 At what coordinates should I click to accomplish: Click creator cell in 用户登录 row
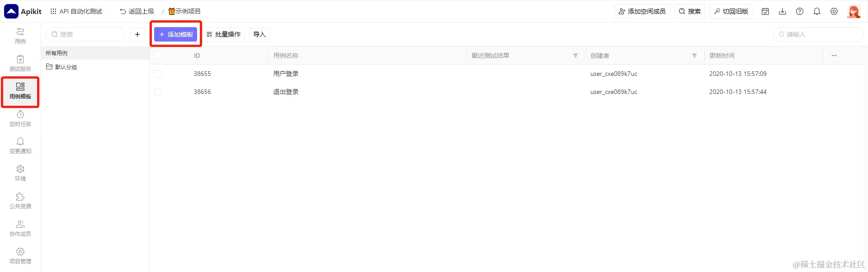click(x=614, y=74)
